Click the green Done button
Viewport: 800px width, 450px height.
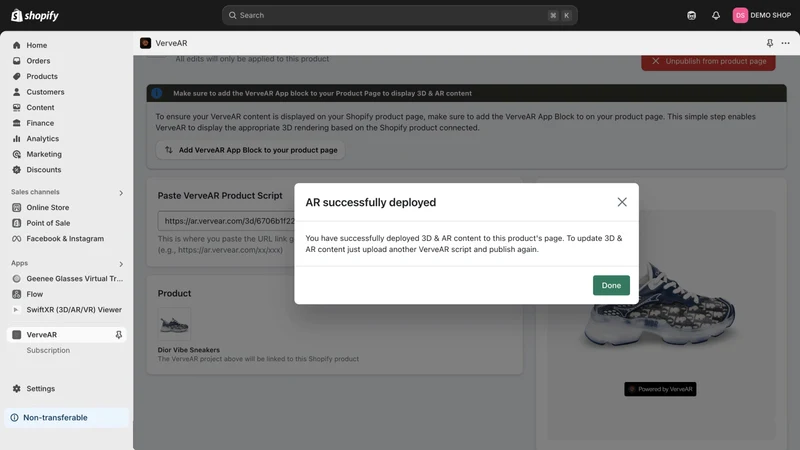pyautogui.click(x=611, y=285)
